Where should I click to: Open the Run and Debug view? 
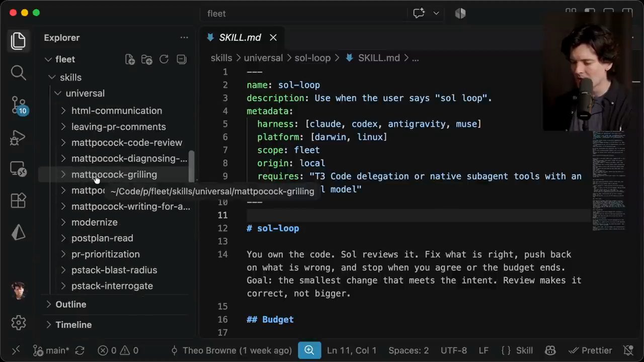point(18,137)
